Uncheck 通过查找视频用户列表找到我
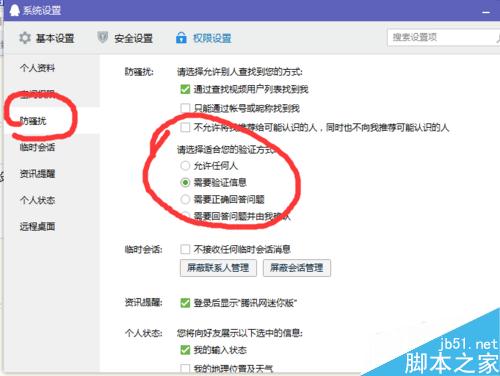This screenshot has height=376, width=500. click(185, 89)
